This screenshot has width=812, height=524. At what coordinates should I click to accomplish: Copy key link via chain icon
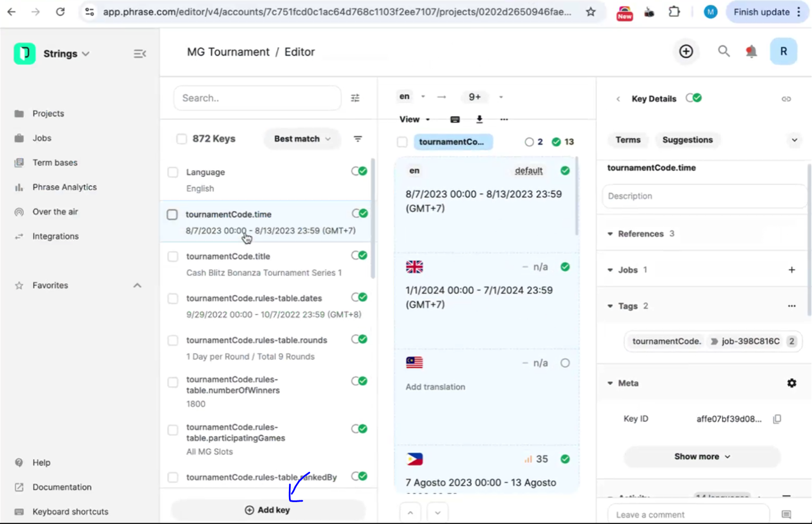pos(786,99)
